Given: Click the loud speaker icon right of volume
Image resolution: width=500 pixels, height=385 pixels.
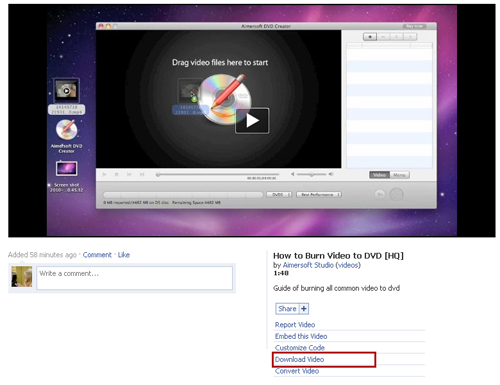Looking at the screenshot, I should point(331,174).
